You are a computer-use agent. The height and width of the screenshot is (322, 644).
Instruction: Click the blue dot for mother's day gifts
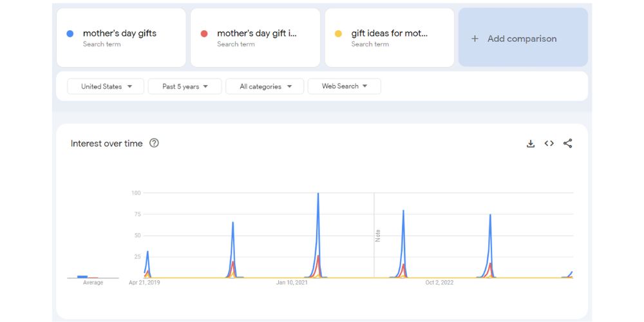[70, 33]
